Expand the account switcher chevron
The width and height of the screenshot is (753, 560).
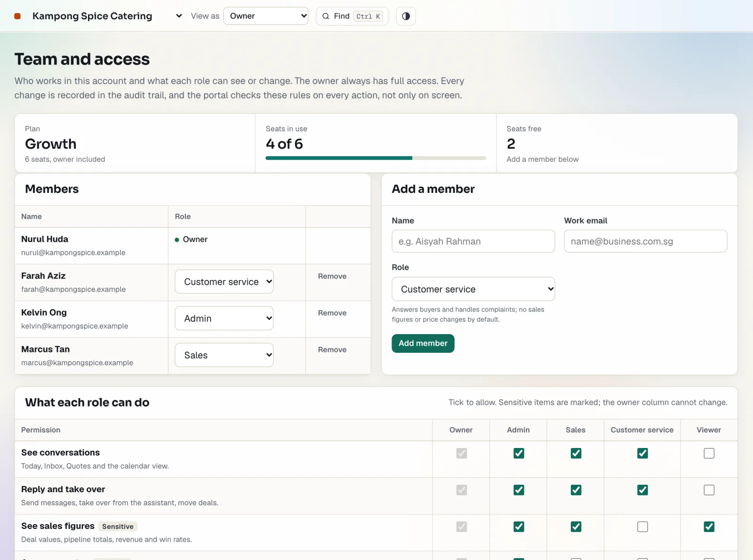179,16
